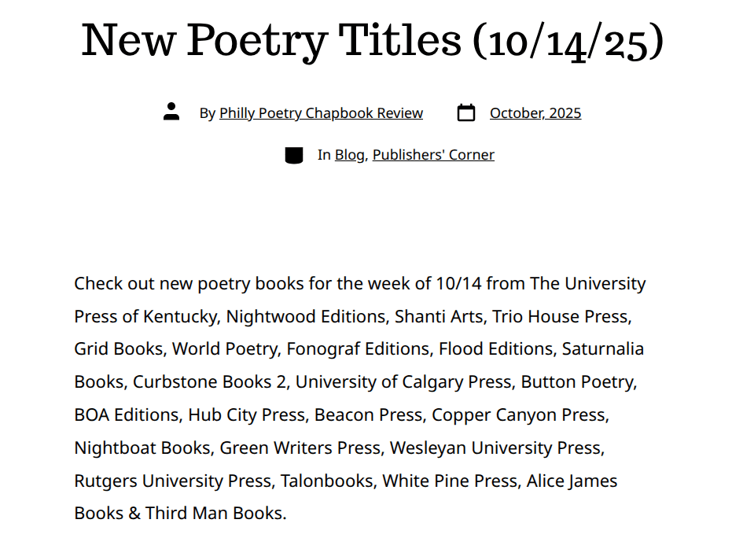This screenshot has height=560, width=732.
Task: Open the October, 2025 date link
Action: pos(535,113)
